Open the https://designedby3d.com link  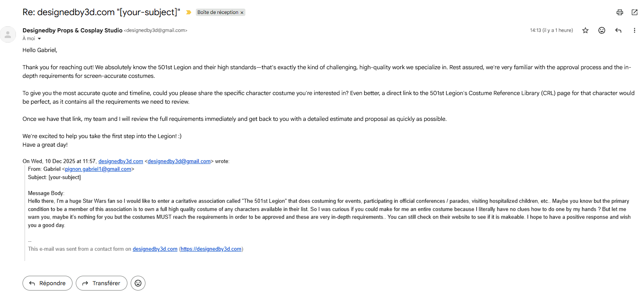click(211, 249)
